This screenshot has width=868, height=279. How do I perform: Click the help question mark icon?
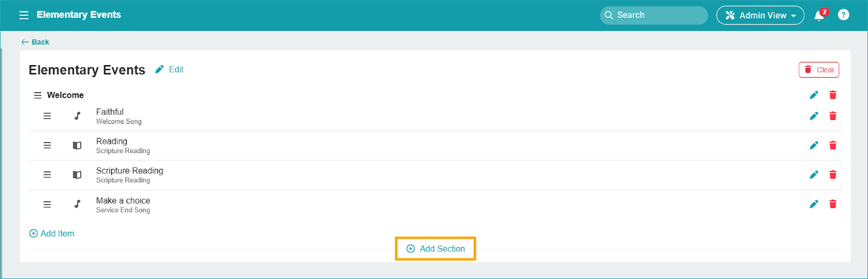pyautogui.click(x=843, y=15)
